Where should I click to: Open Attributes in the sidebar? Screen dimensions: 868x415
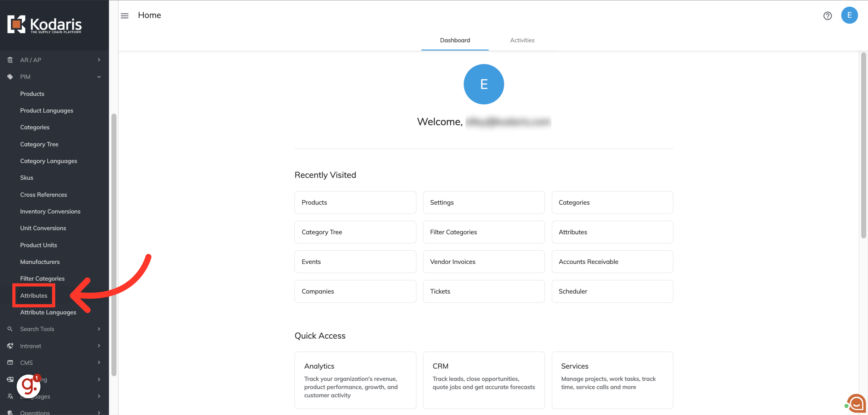click(34, 295)
